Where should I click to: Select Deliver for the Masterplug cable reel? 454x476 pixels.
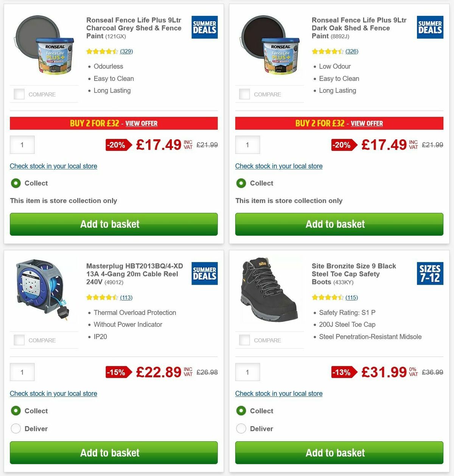(16, 428)
